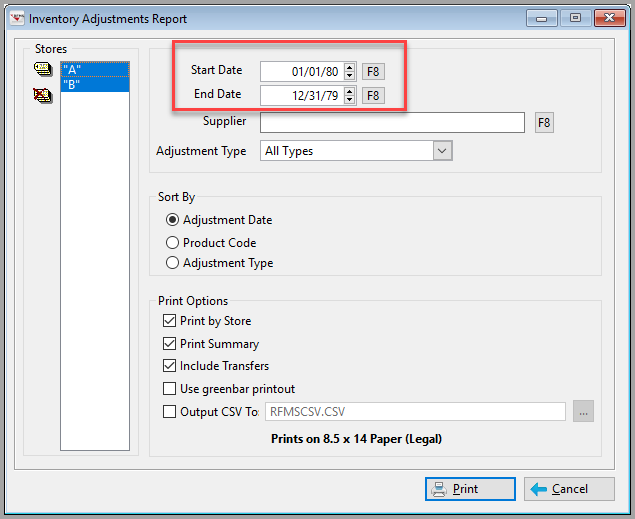Viewport: 635px width, 519px height.
Task: Browse CSV output path with ellipsis button
Action: tap(583, 411)
